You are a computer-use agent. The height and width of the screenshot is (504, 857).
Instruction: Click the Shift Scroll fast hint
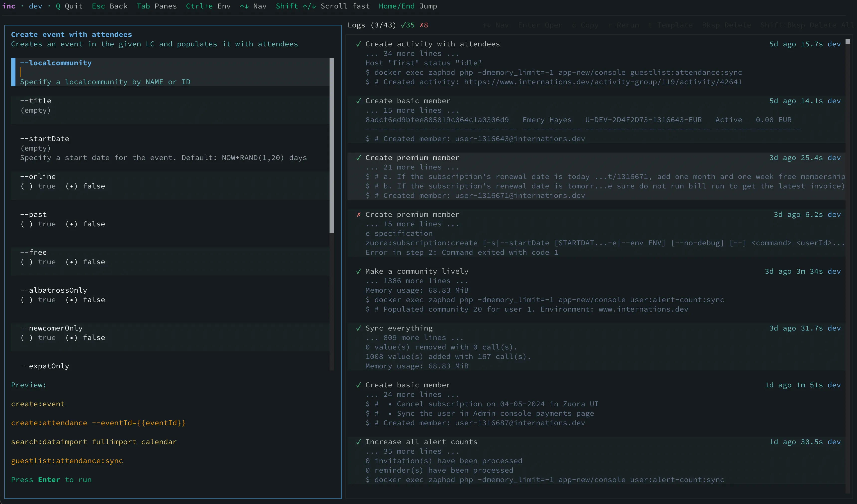pyautogui.click(x=323, y=6)
